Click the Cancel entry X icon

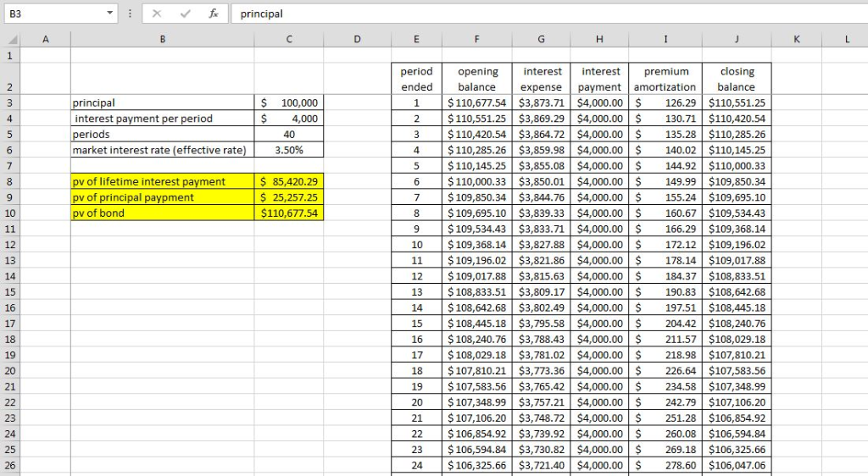(157, 14)
